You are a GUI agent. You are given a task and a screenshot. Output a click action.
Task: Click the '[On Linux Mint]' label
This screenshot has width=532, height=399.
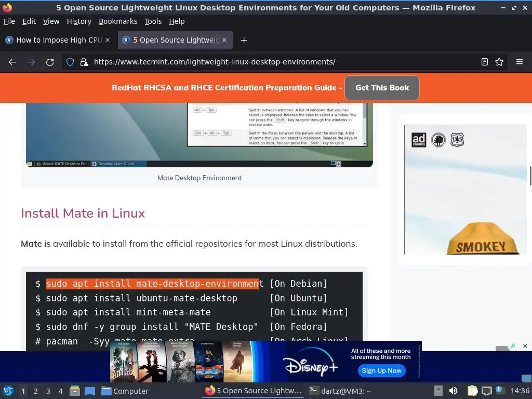pyautogui.click(x=309, y=312)
